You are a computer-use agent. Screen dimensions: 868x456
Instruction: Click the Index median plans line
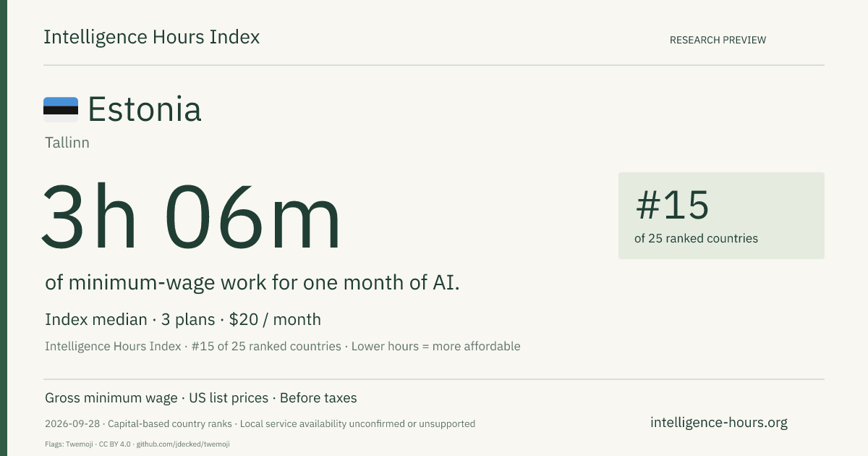pyautogui.click(x=183, y=319)
